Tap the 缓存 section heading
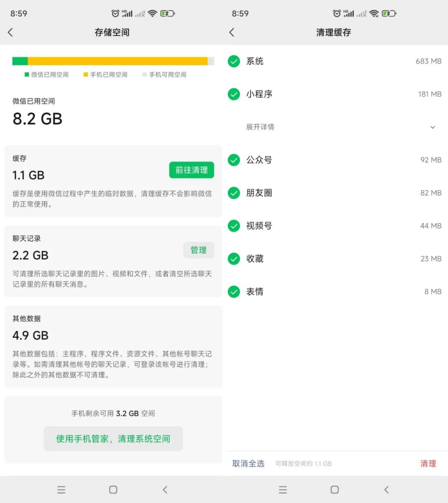The image size is (448, 503). click(19, 159)
